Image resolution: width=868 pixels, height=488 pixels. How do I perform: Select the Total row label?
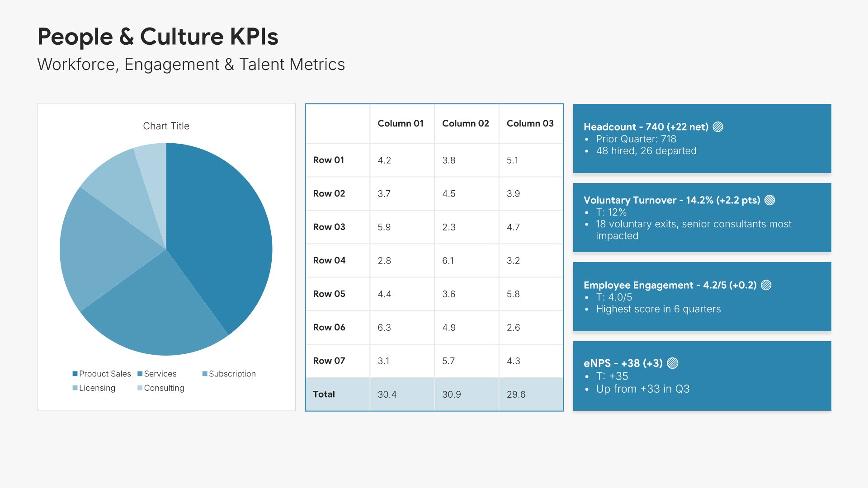[324, 394]
